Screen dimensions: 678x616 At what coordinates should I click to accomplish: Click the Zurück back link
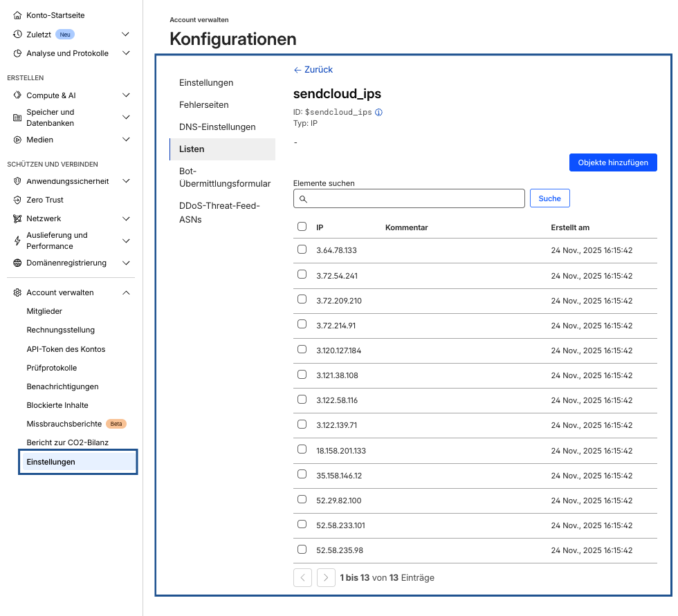(x=313, y=70)
